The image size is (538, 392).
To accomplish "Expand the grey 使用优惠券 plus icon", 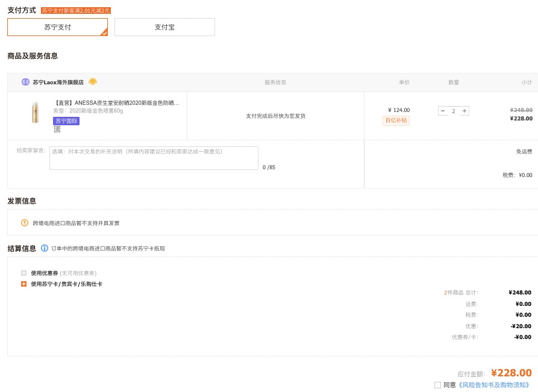I will click(x=23, y=273).
